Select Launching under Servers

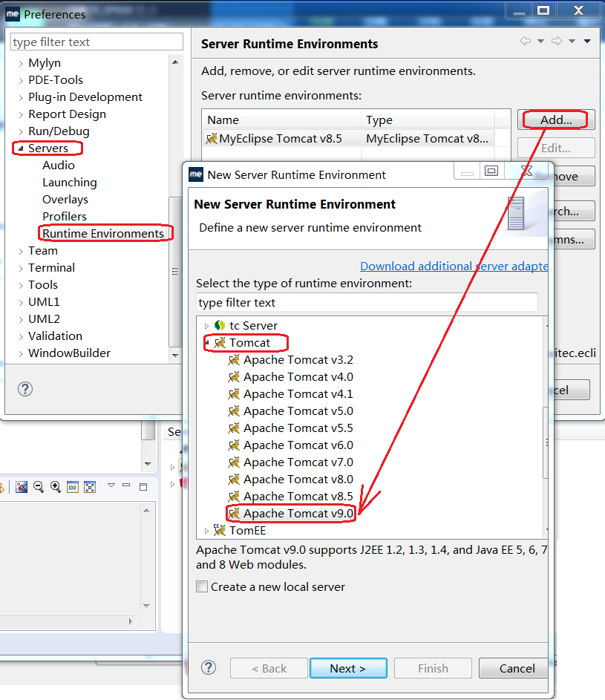point(70,182)
